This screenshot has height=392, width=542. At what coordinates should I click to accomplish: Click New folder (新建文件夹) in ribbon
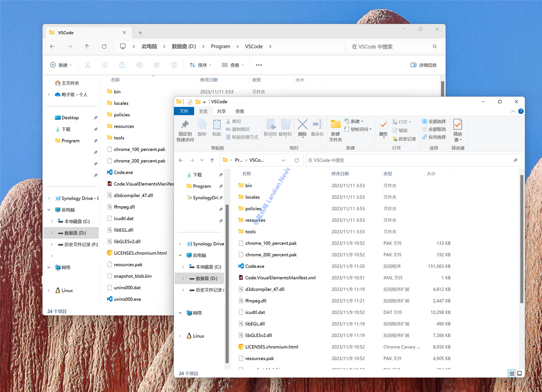(336, 131)
